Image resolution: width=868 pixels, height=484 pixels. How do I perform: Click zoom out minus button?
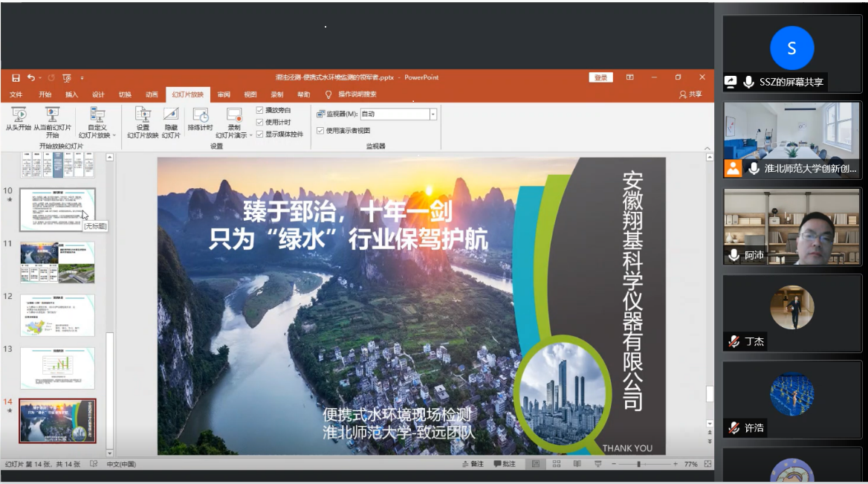click(x=614, y=464)
